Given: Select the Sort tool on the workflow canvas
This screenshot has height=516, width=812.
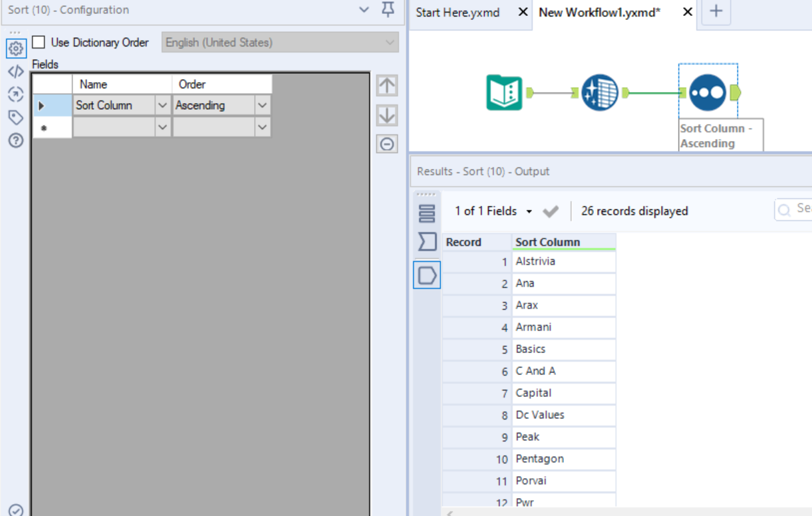Looking at the screenshot, I should click(x=707, y=92).
